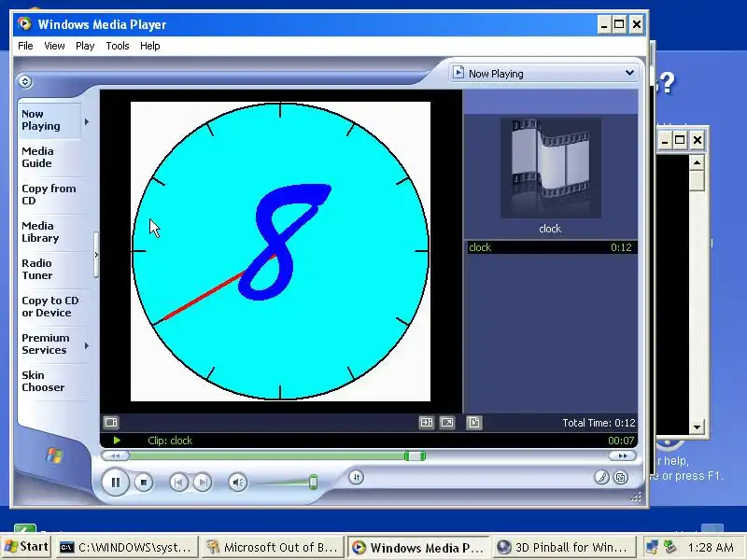This screenshot has width=747, height=560.
Task: Open the equalizer settings round button
Action: coord(357,477)
